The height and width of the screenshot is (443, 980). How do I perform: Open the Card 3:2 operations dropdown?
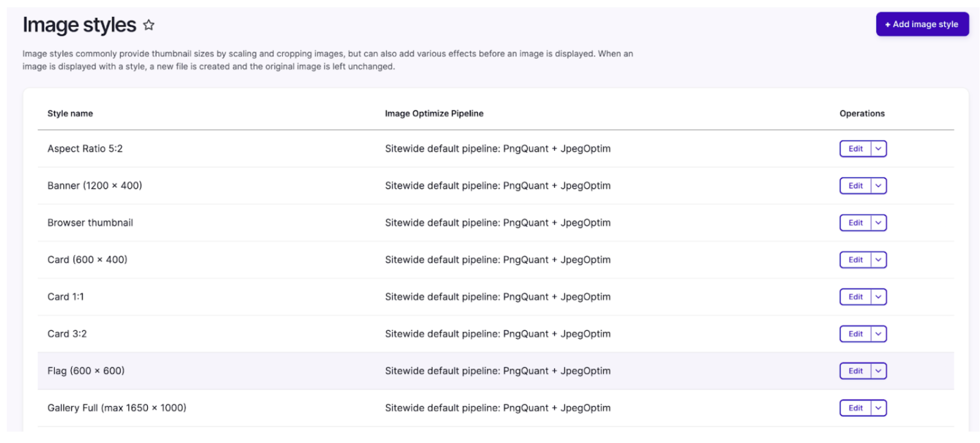(x=879, y=334)
